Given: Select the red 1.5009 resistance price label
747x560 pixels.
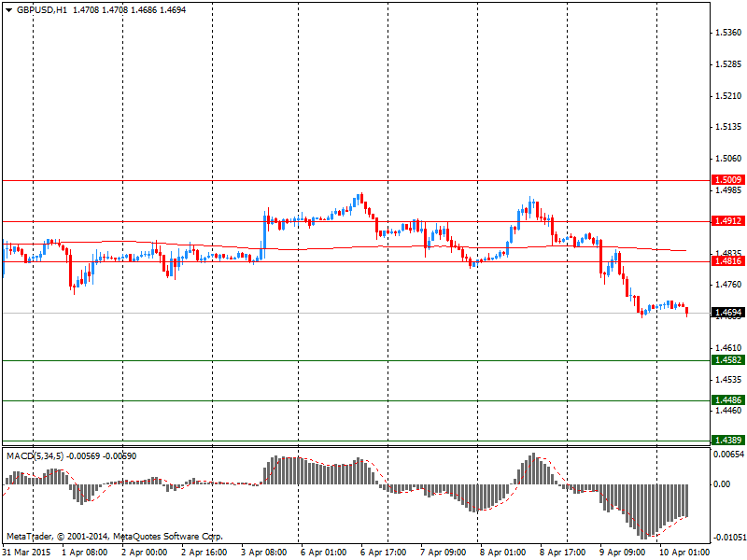Looking at the screenshot, I should click(x=728, y=180).
